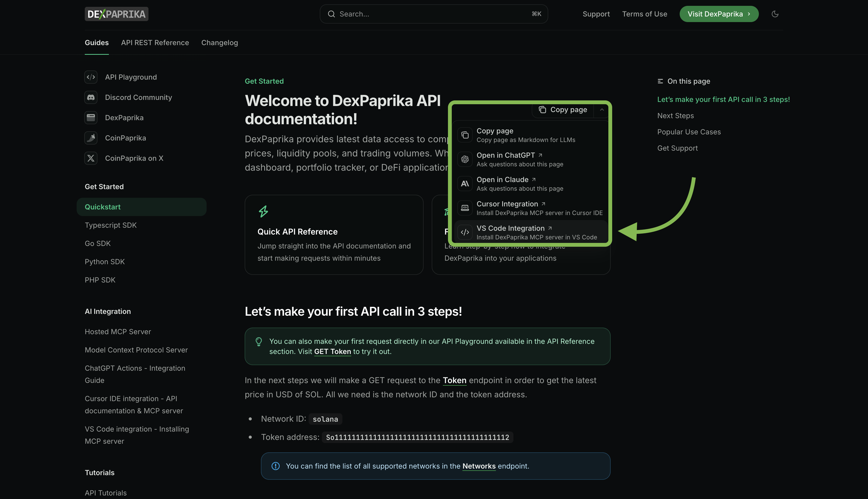Collapse the Copy page menu with its chevron
868x499 pixels.
tap(602, 110)
